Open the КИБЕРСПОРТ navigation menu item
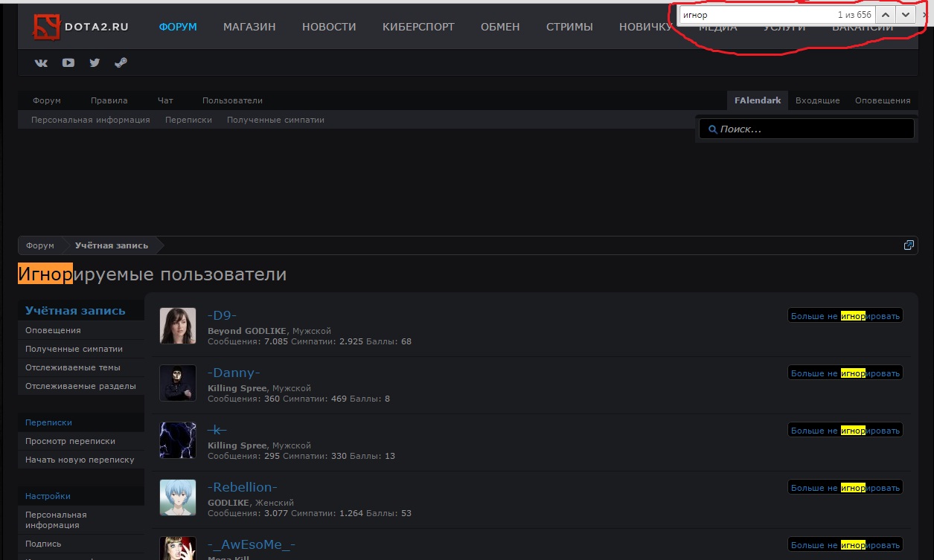The height and width of the screenshot is (560, 934). tap(418, 27)
